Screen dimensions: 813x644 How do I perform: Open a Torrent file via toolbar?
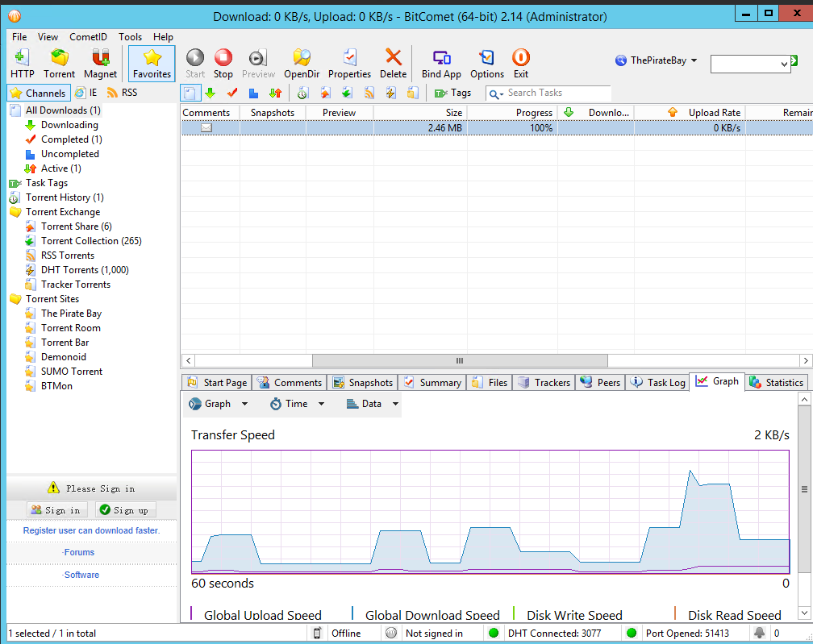coord(59,64)
